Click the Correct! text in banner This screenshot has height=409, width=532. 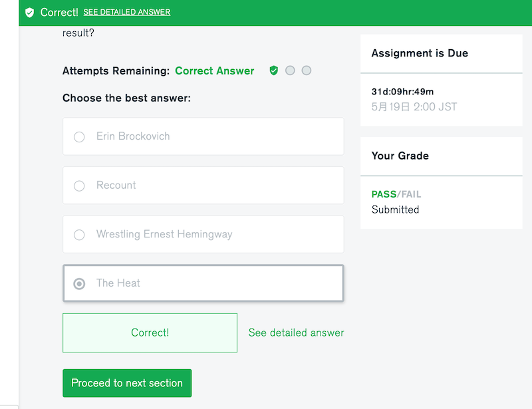point(59,12)
